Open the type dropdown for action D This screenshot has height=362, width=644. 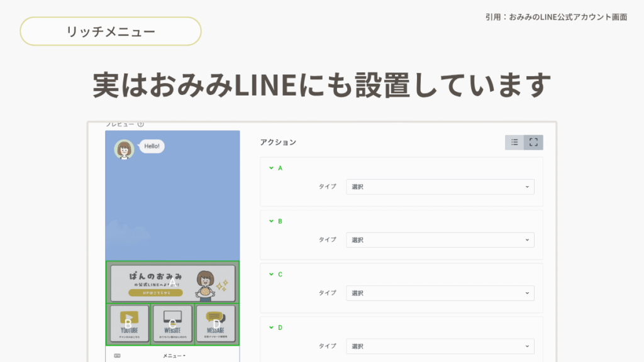point(440,346)
